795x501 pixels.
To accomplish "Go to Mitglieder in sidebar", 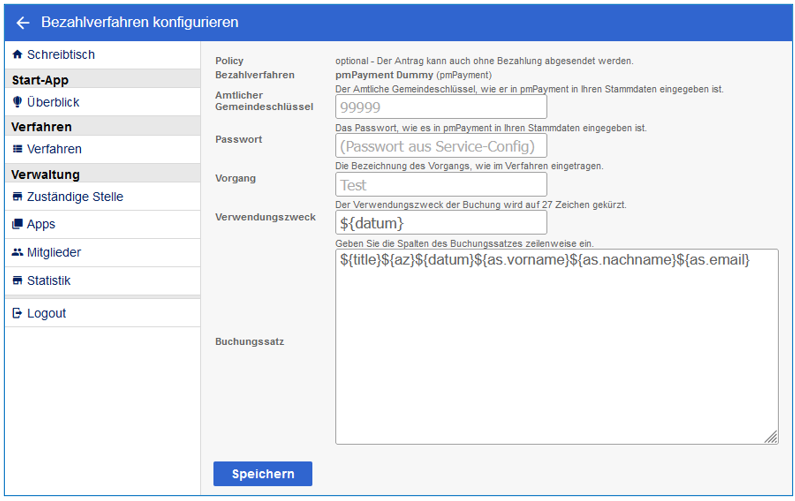I will (x=54, y=253).
